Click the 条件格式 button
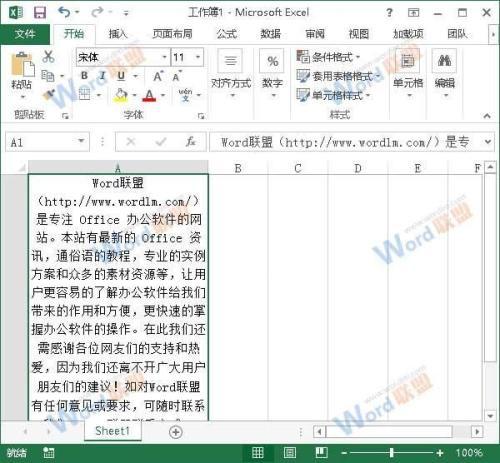 (329, 57)
